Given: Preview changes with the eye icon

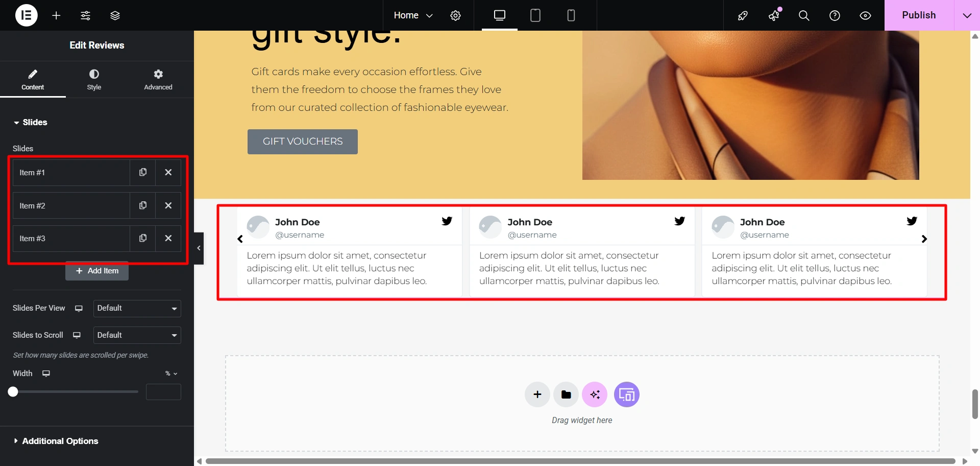Looking at the screenshot, I should point(865,15).
